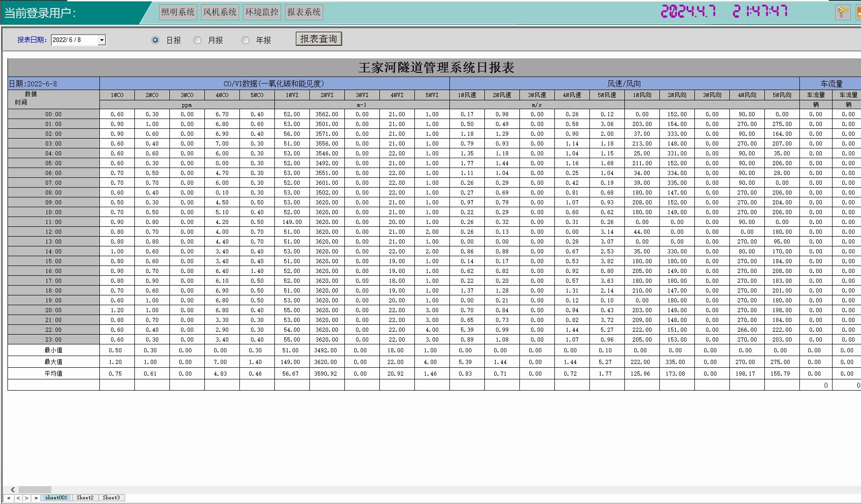Open the 环境监控 (environment monitoring) module
Image resolution: width=861 pixels, height=504 pixels.
262,13
